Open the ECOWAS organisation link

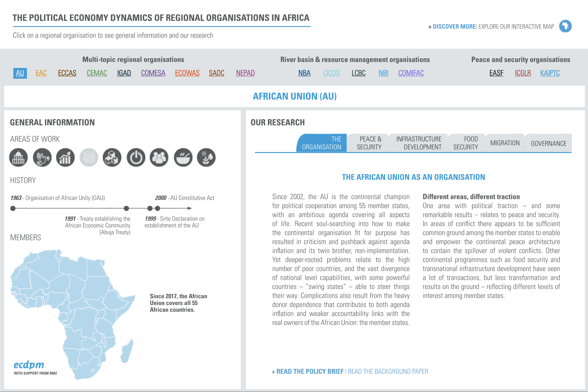pos(187,73)
